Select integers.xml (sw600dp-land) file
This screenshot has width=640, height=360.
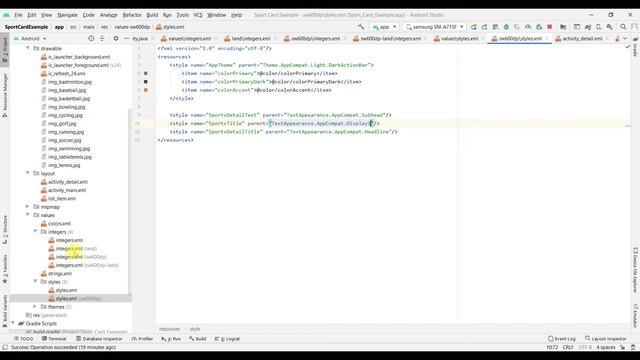click(83, 265)
